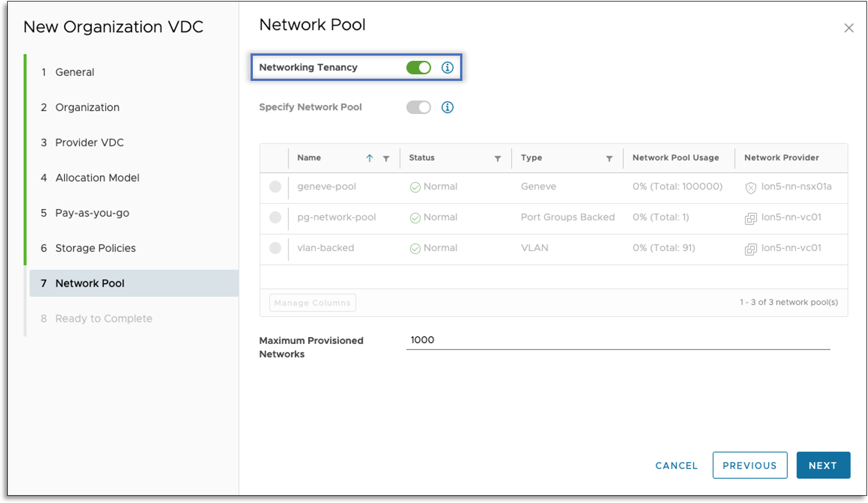Enable the Specify Network Pool toggle
The width and height of the screenshot is (868, 503).
coord(419,107)
